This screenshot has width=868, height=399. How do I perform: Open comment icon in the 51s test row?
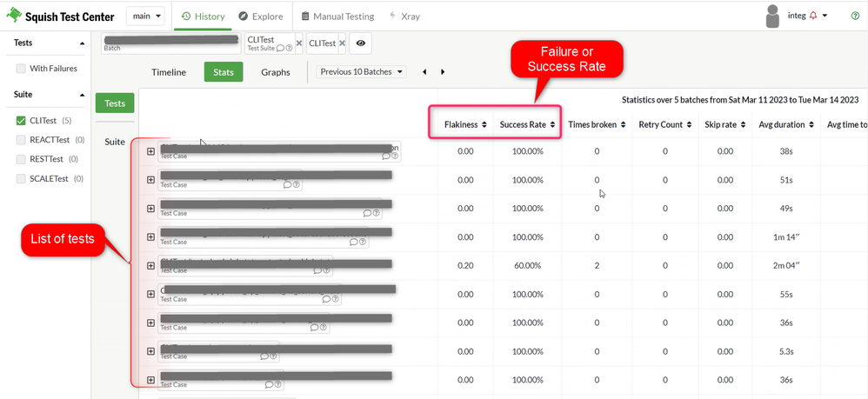[287, 185]
